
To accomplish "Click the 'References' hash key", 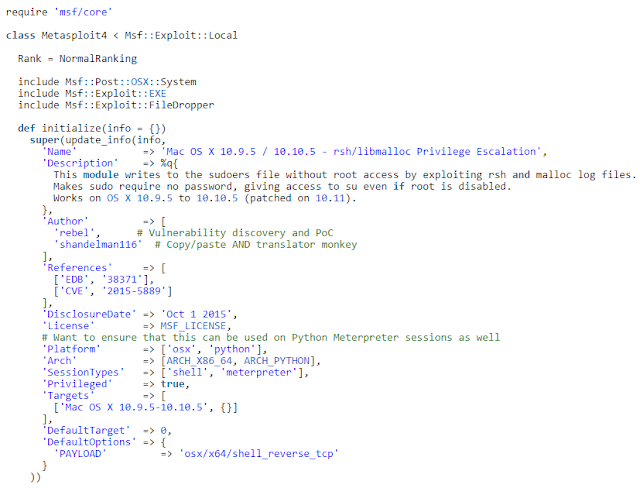I will [77, 268].
